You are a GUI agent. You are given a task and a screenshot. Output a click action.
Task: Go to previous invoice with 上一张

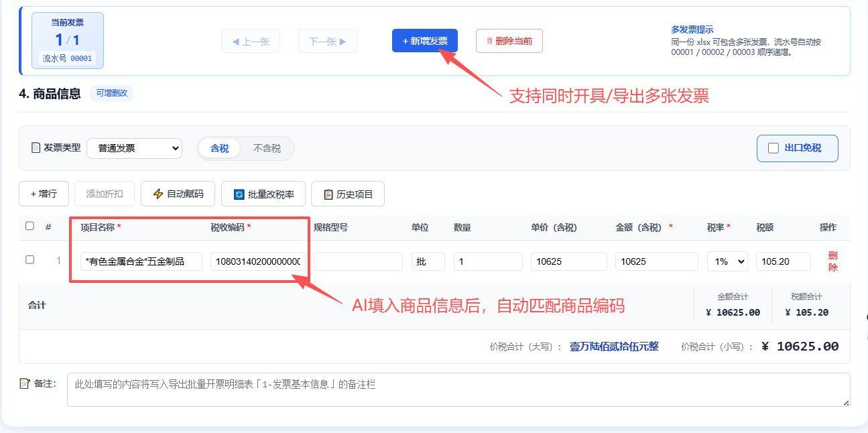pyautogui.click(x=251, y=41)
